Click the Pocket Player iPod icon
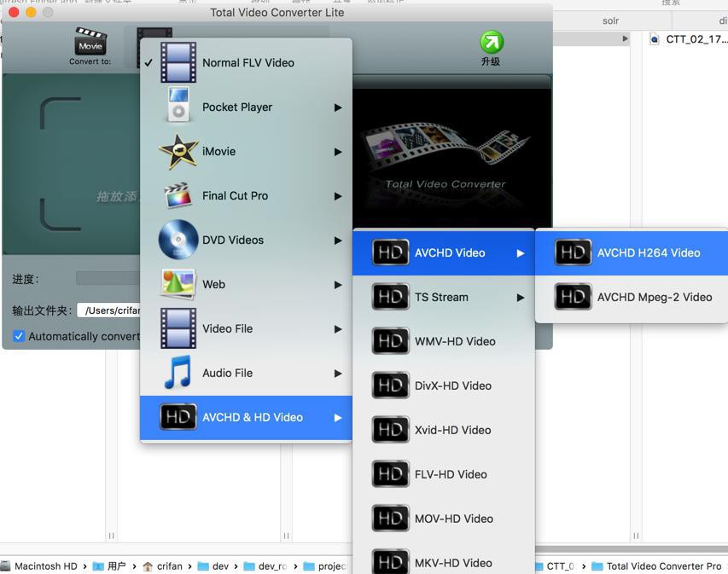 click(x=178, y=105)
